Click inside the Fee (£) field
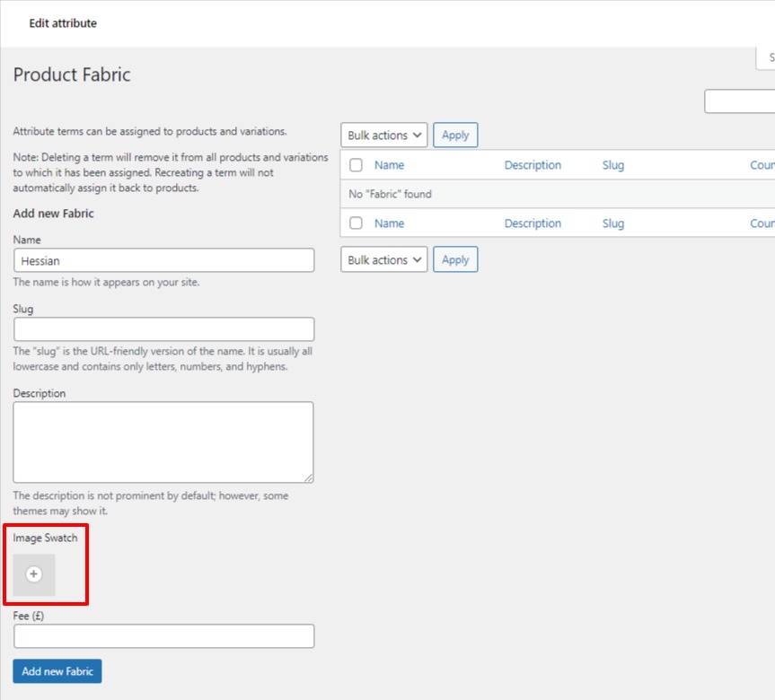This screenshot has width=775, height=700. pos(163,635)
